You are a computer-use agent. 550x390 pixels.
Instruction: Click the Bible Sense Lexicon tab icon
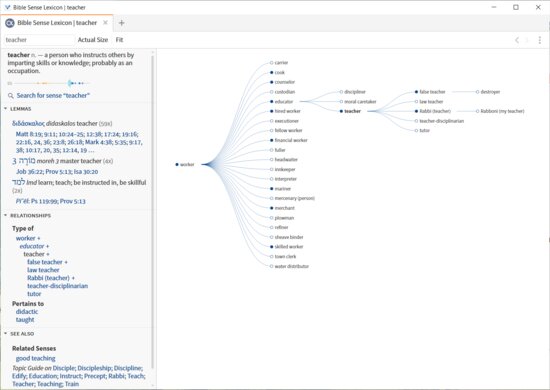click(x=10, y=23)
